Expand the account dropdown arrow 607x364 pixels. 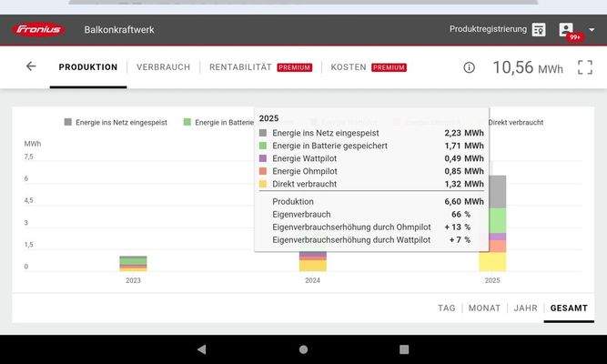[x=592, y=30]
